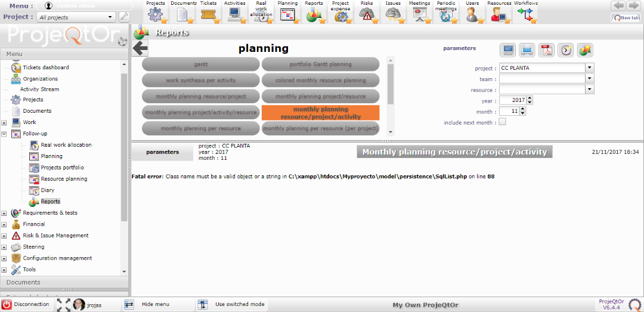Open the team dropdown arrow

point(590,79)
